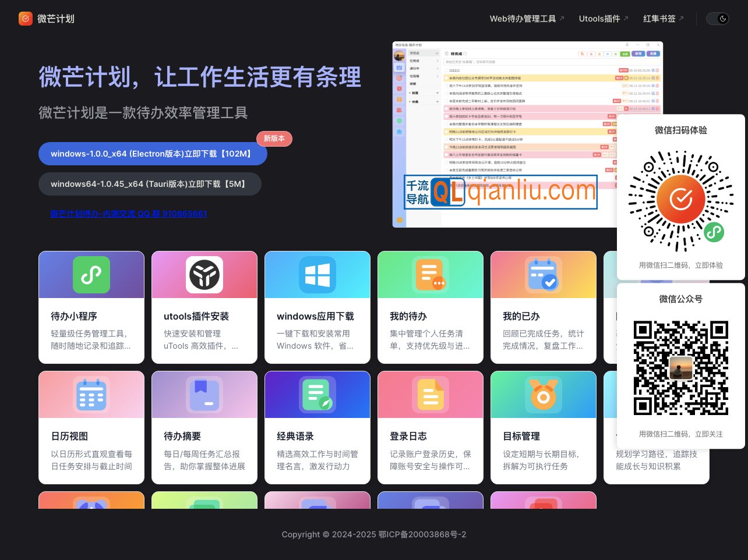748x560 pixels.
Task: Select the 登录日志 document icon
Action: (x=430, y=394)
